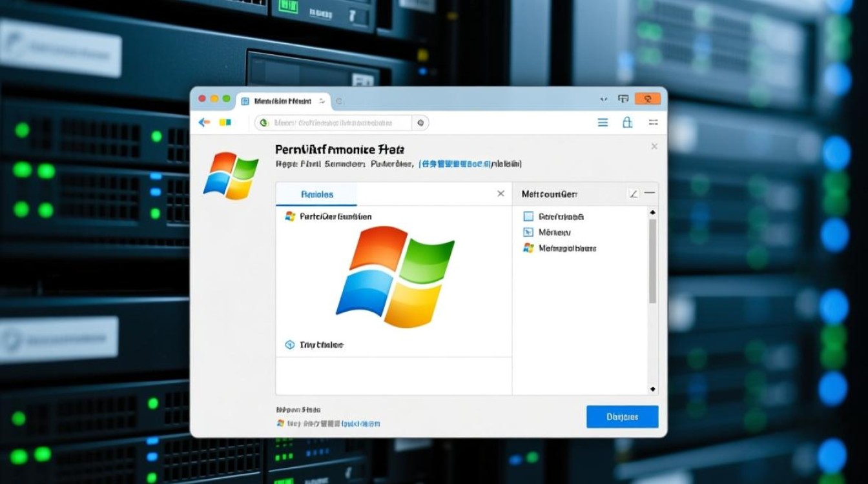Click the yellow-green squares icon beside back arrow
This screenshot has height=484, width=868.
coord(225,123)
